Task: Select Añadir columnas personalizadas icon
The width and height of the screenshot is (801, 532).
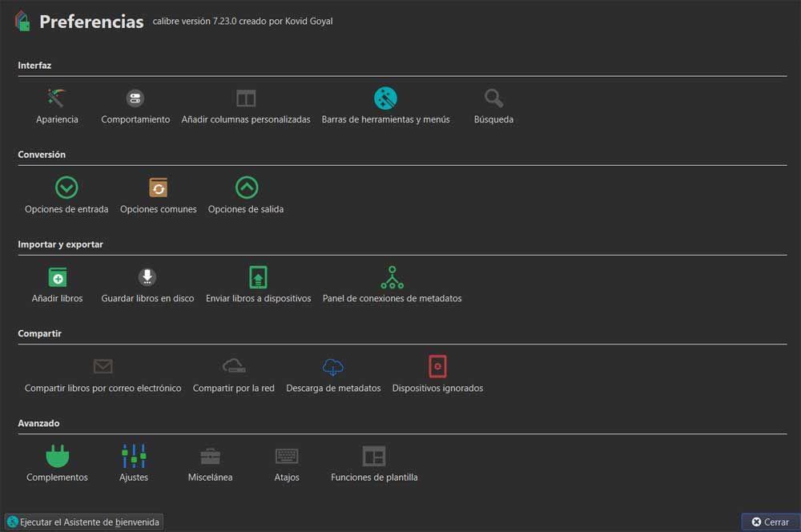Action: pos(246,99)
